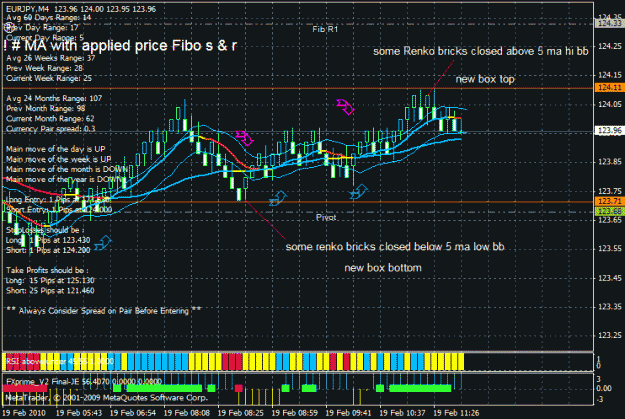Click the '19 Feb 08:25' time label

(x=240, y=413)
